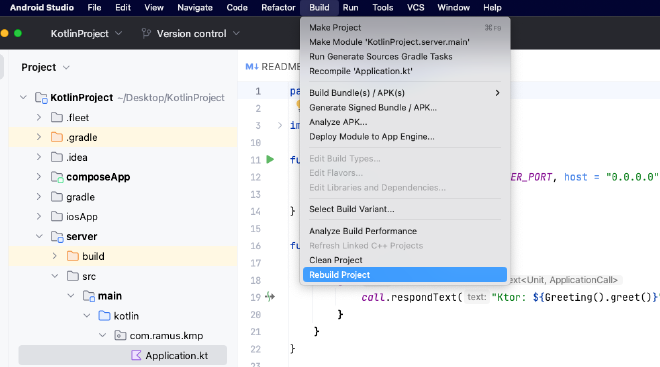Click the README markdown tab icon
The width and height of the screenshot is (660, 367).
click(252, 66)
